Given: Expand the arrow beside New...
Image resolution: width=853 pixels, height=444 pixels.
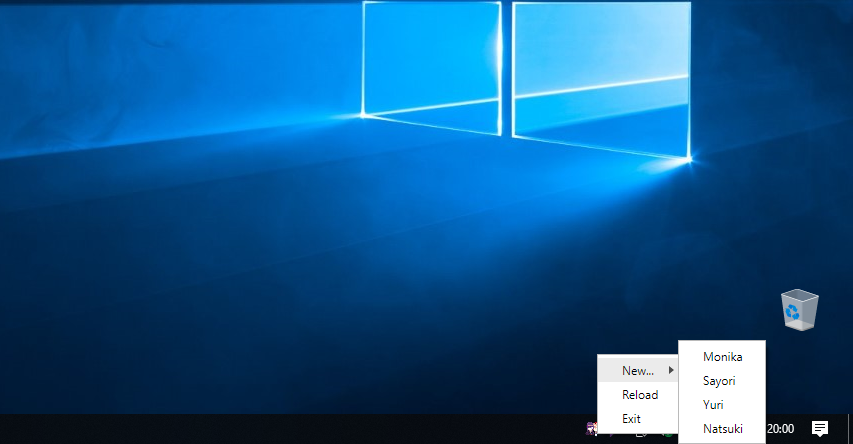Looking at the screenshot, I should click(671, 371).
